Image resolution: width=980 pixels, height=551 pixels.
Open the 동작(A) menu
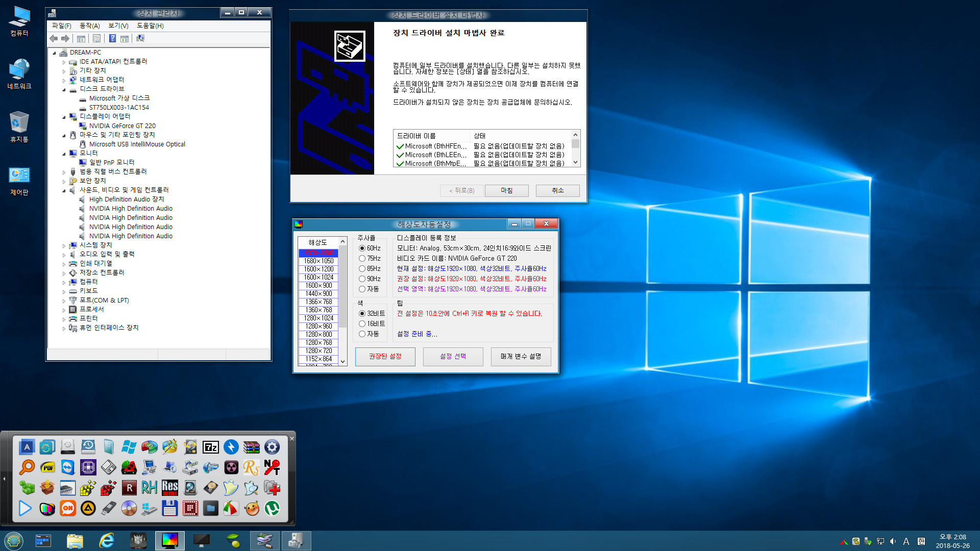[x=89, y=26]
